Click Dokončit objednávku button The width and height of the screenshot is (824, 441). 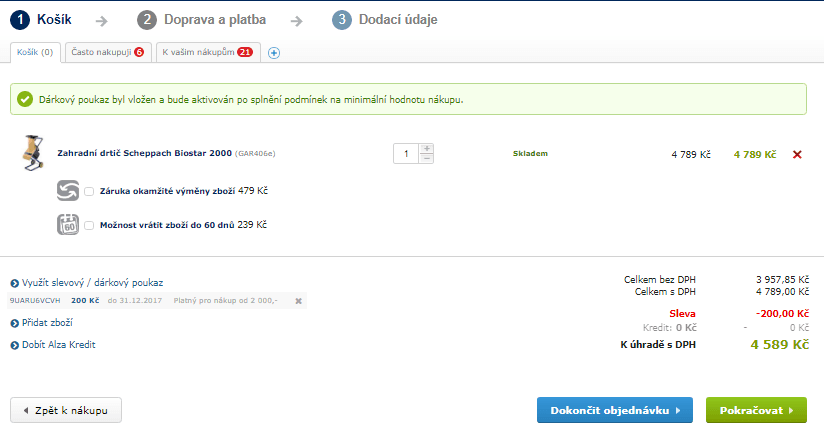point(615,410)
